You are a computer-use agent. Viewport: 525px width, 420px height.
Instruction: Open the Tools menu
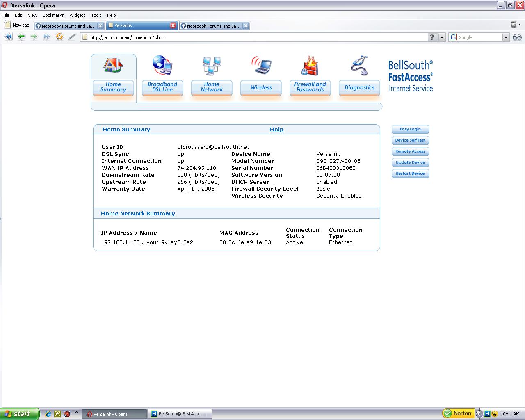tap(96, 15)
